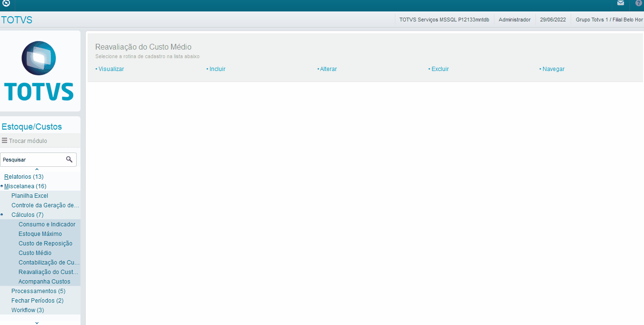Expand Fechar Períodos (2) submenu

pyautogui.click(x=37, y=301)
